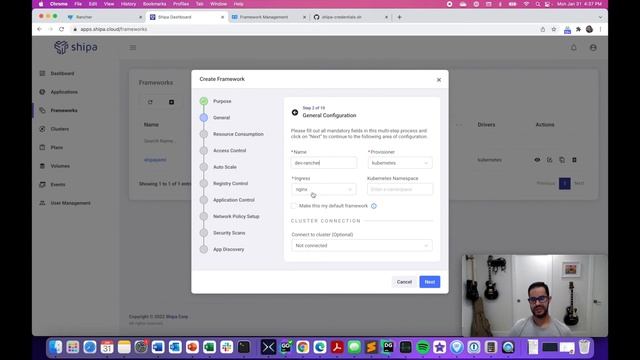Click the back arrow beside General Configuration

[295, 112]
